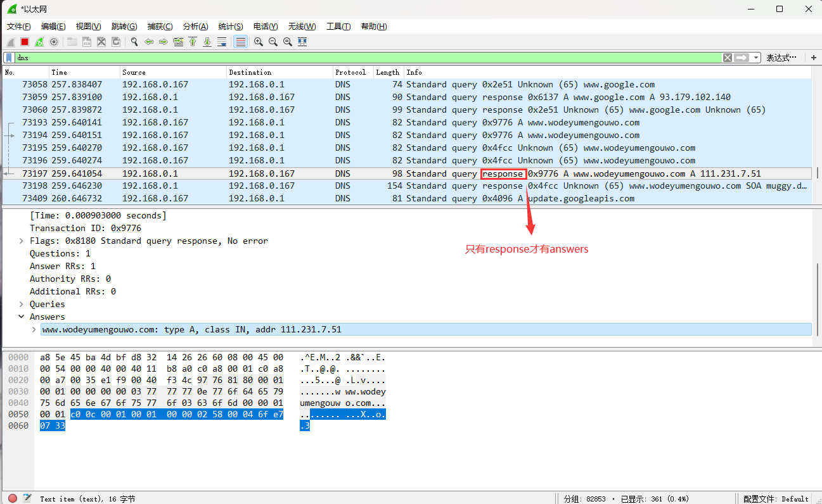822x504 pixels.
Task: Click the display filter bookmark icon
Action: click(x=10, y=58)
